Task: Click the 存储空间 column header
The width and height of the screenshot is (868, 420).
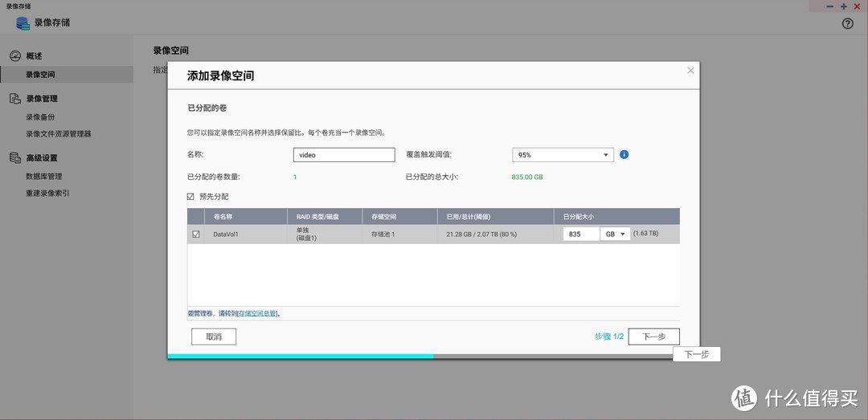Action: click(400, 216)
